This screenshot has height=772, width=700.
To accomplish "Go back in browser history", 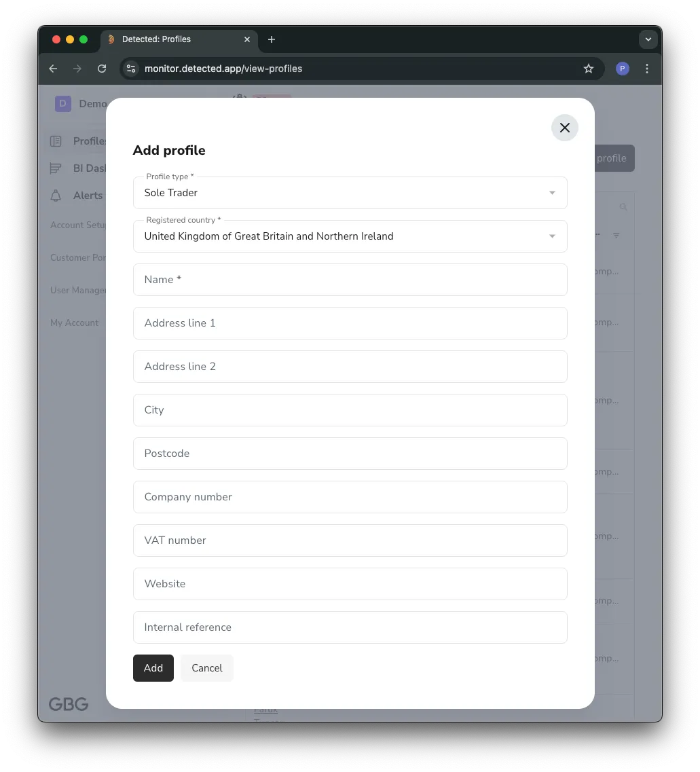I will [x=53, y=69].
